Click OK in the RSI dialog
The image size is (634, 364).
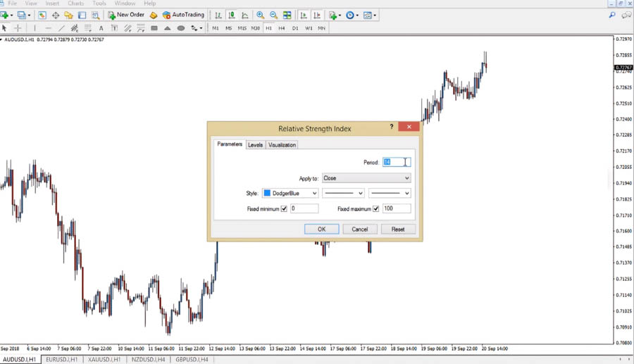(x=321, y=229)
